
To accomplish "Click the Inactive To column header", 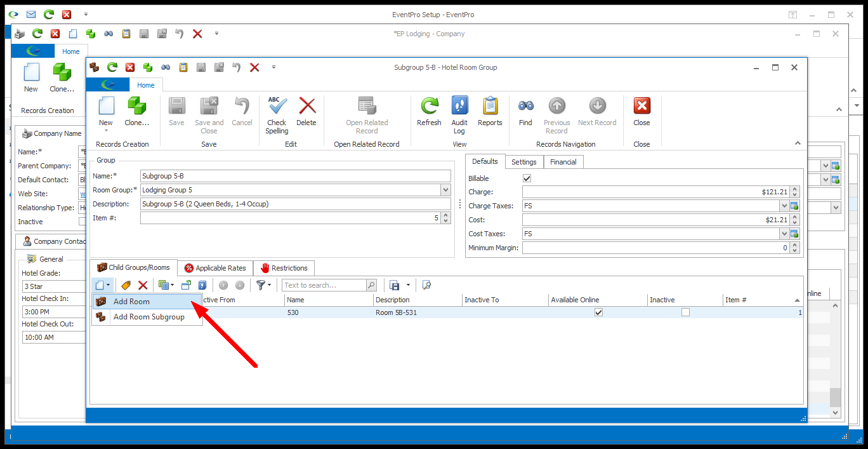I will 505,300.
